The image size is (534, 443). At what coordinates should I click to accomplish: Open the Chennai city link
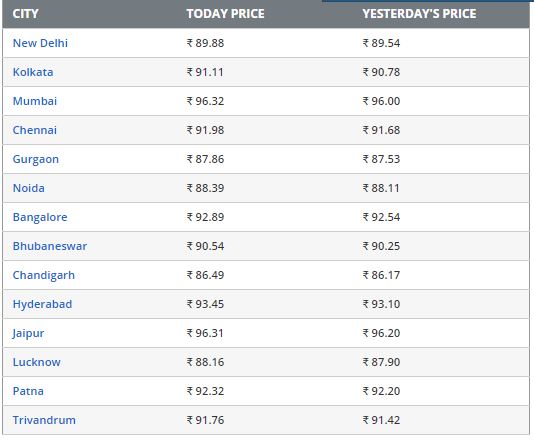[35, 130]
